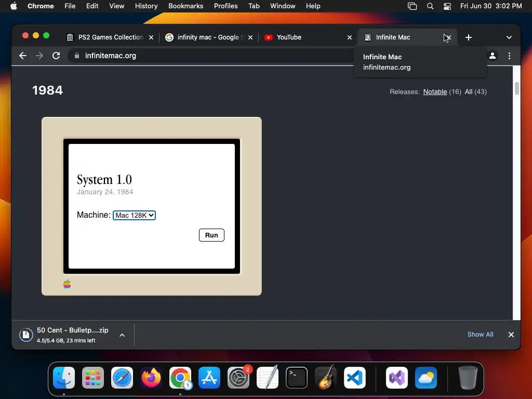Open the Machine Mac 128K dropdown

[135, 215]
